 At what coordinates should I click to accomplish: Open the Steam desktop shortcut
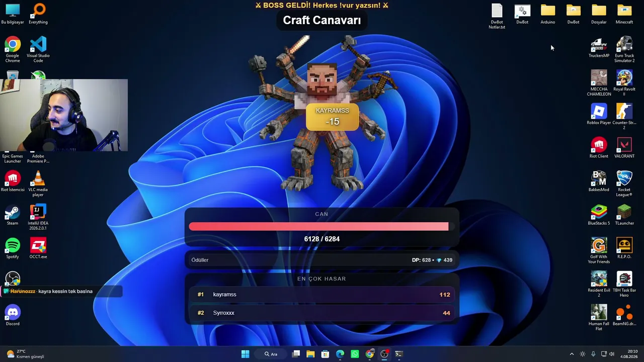tap(13, 215)
